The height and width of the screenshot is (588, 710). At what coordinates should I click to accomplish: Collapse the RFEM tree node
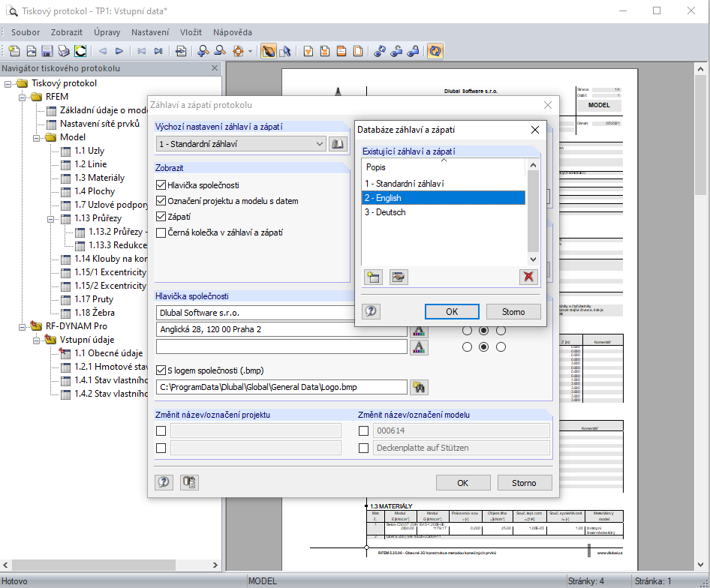point(23,97)
